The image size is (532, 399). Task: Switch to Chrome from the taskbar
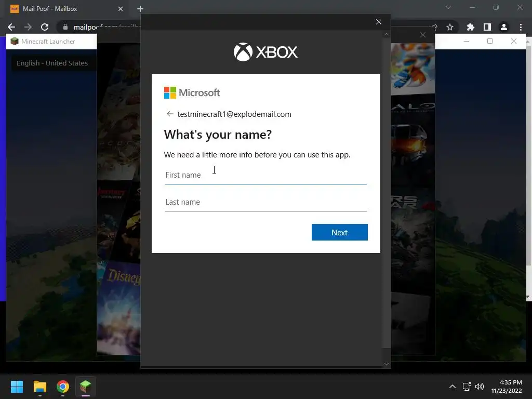pos(63,387)
